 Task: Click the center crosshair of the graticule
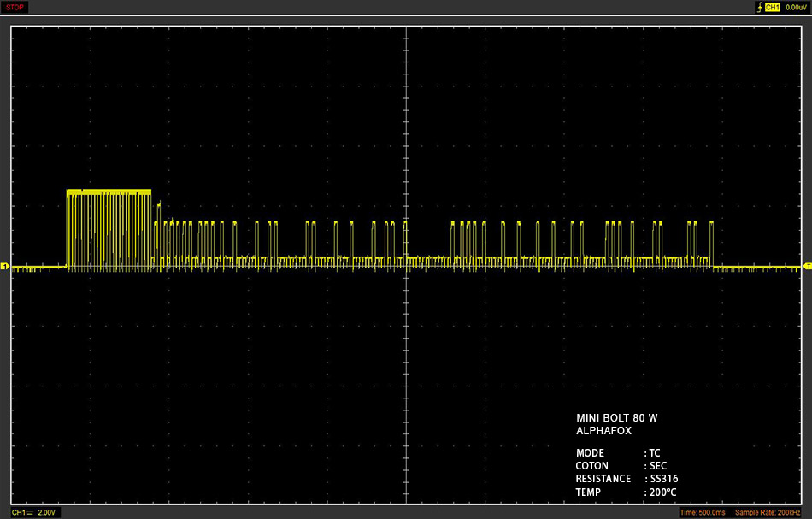point(407,266)
